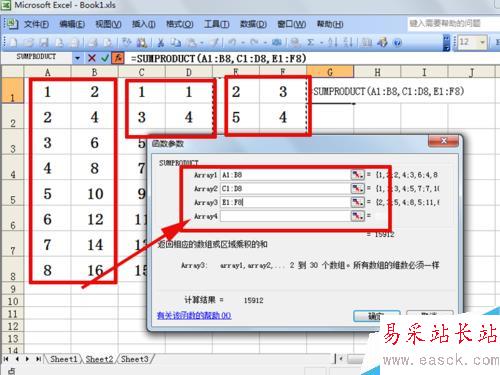500x375 pixels.
Task: Open the 插入(I) menu
Action: pos(144,24)
